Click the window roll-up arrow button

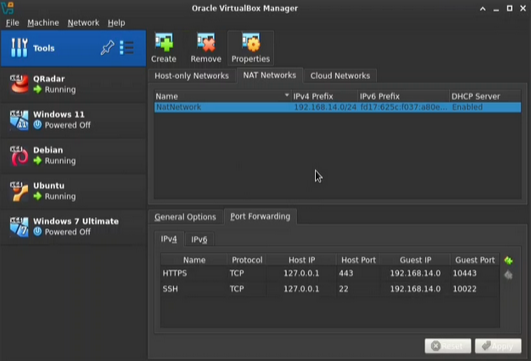click(x=483, y=9)
